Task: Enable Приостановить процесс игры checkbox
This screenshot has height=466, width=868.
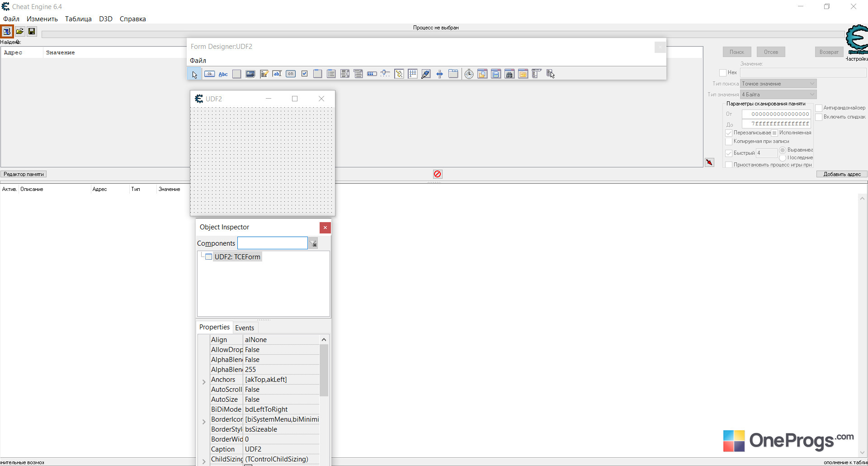Action: (x=729, y=165)
